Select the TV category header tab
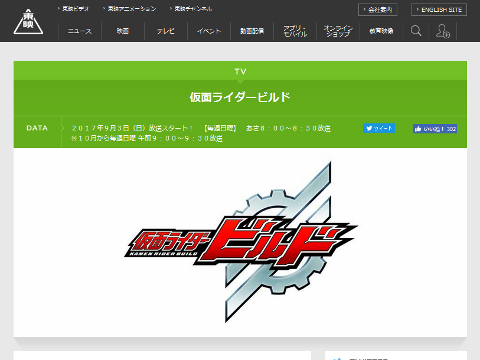The width and height of the screenshot is (480, 360). click(x=240, y=71)
